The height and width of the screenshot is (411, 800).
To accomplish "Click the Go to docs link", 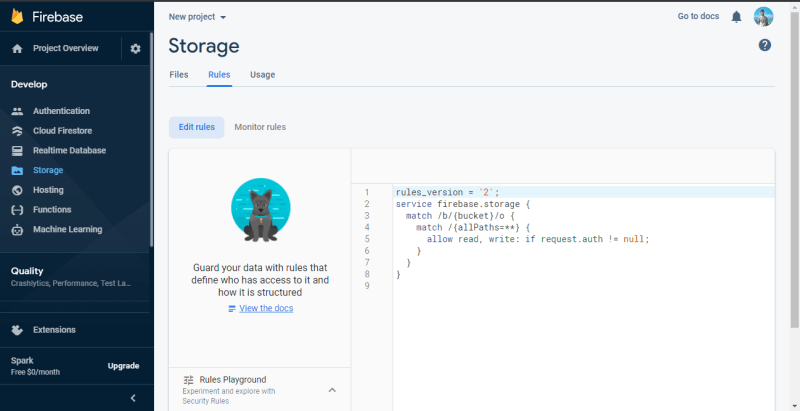I will click(x=698, y=16).
